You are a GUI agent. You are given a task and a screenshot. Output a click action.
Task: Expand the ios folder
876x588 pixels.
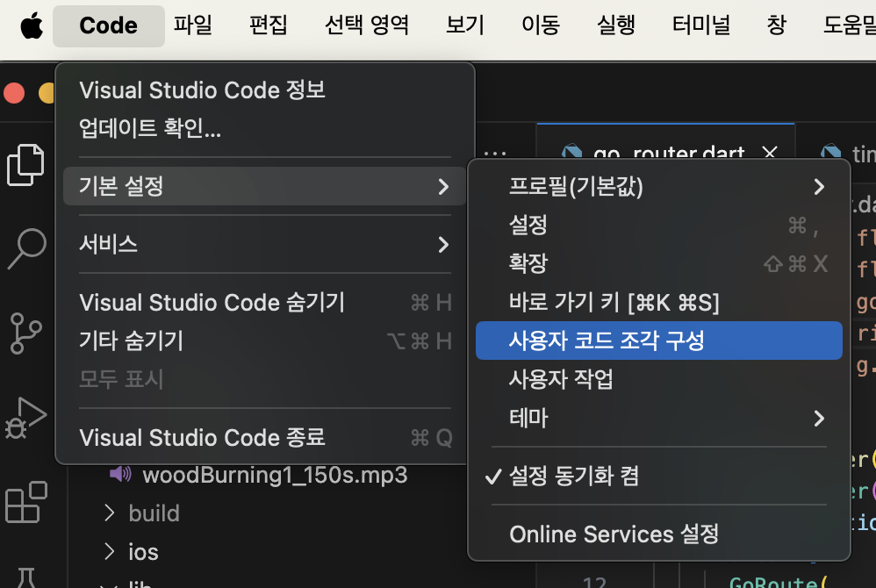point(144,552)
